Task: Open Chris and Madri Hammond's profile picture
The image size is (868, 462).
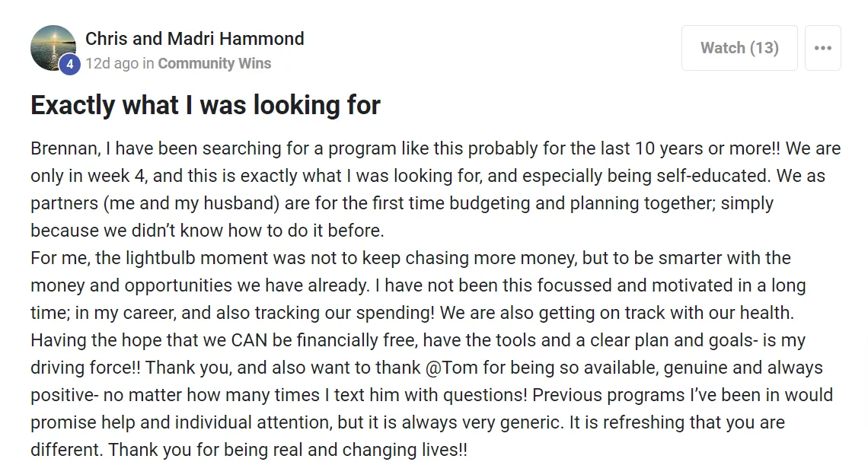Action: point(53,48)
